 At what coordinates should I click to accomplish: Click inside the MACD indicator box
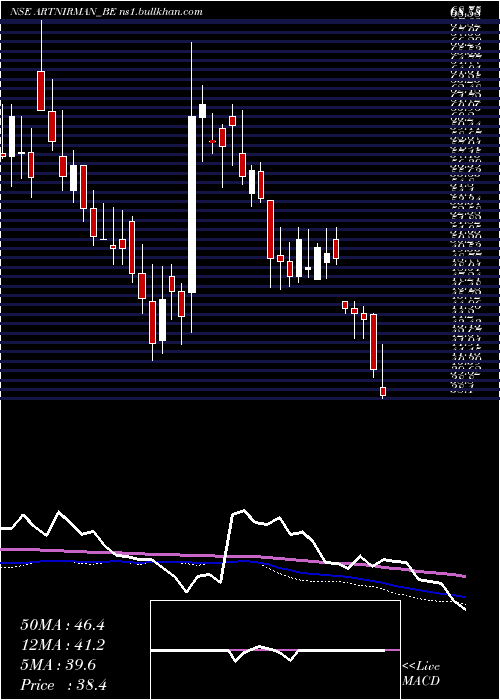click(275, 650)
